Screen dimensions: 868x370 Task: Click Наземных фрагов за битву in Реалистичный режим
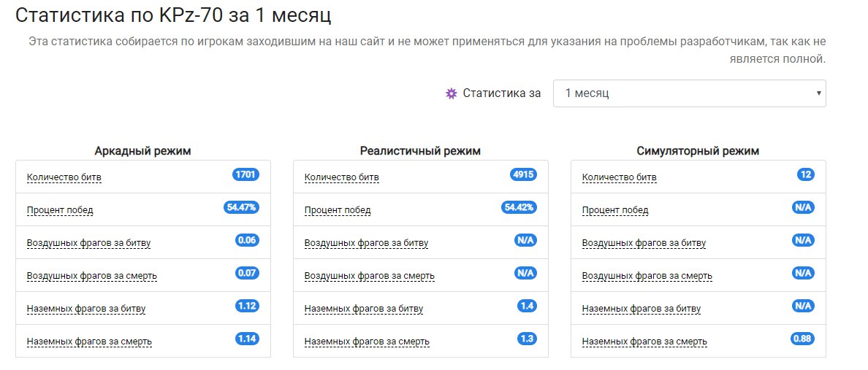[x=364, y=309]
